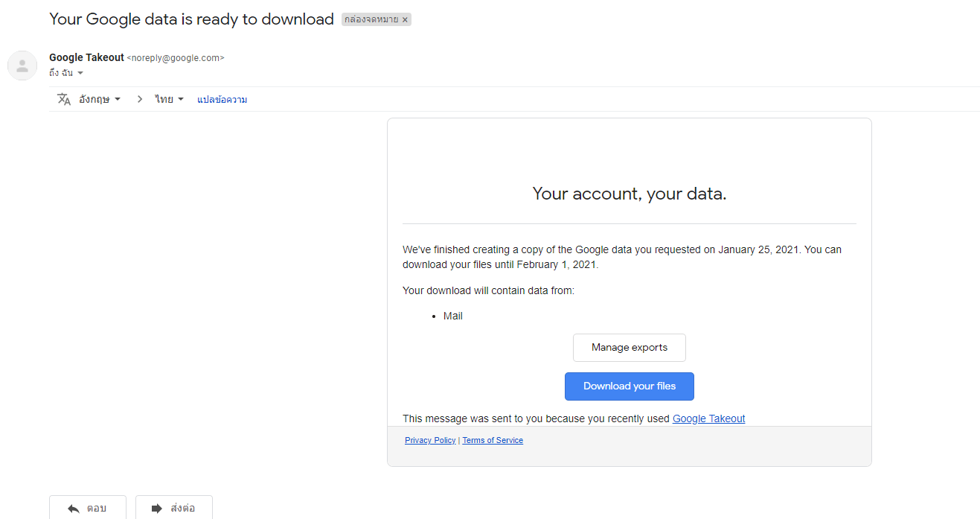This screenshot has width=980, height=519.
Task: Expand recipient details arrow next to ถึง ฉัน
Action: pyautogui.click(x=80, y=73)
